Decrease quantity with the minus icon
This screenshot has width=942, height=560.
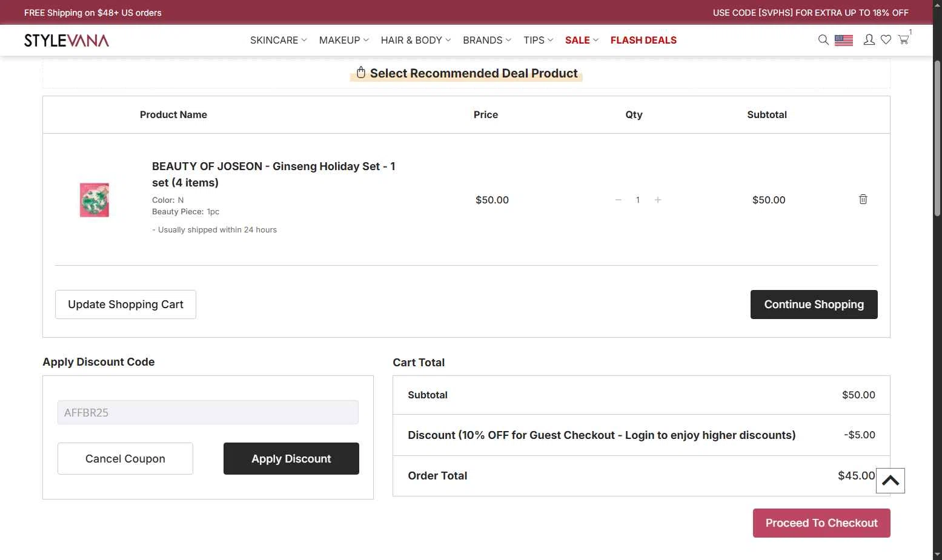click(618, 200)
